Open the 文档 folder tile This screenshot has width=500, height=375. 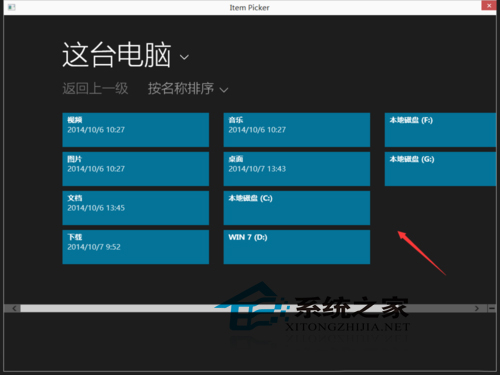coord(136,208)
